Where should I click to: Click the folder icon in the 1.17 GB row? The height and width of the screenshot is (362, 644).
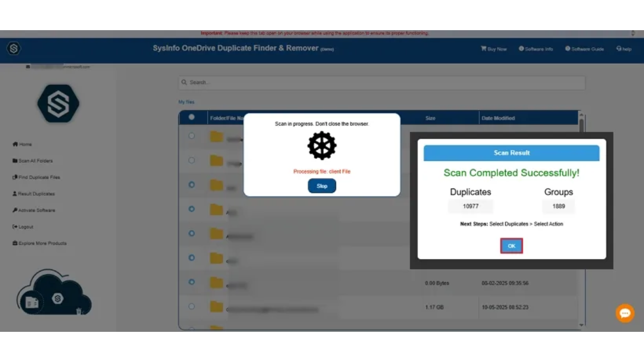tap(216, 307)
